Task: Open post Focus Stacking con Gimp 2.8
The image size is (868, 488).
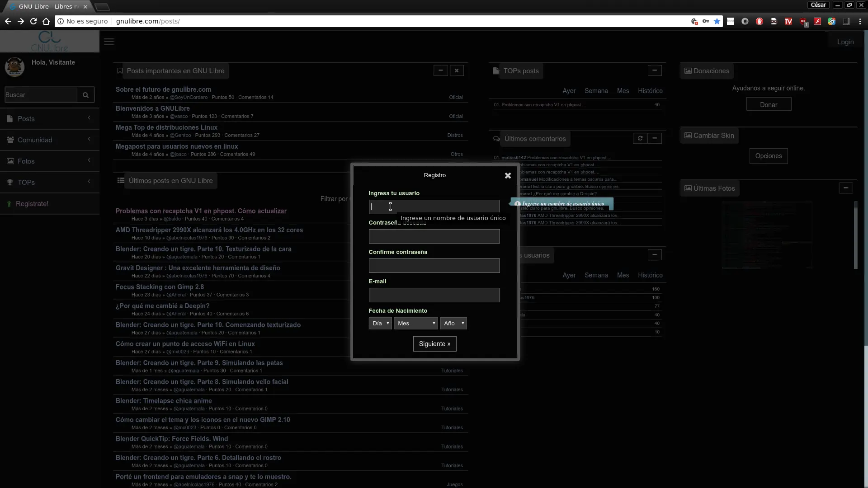Action: click(x=160, y=287)
